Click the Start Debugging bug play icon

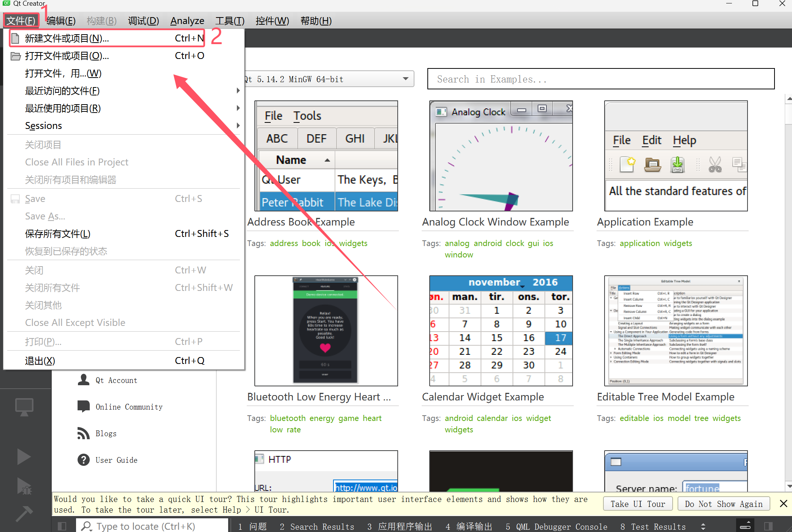[x=24, y=486]
